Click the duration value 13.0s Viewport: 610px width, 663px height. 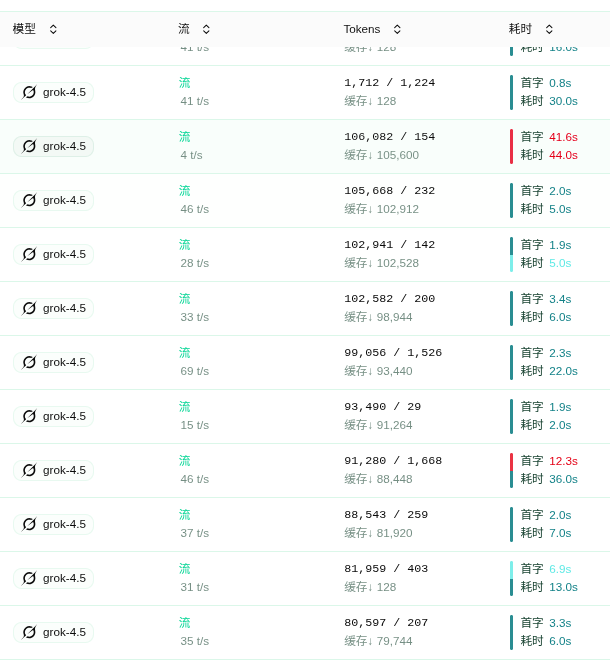(x=563, y=587)
